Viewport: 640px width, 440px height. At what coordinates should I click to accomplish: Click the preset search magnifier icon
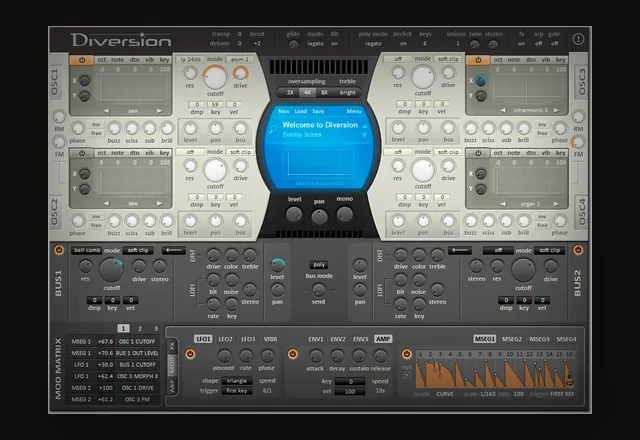pyautogui.click(x=273, y=129)
